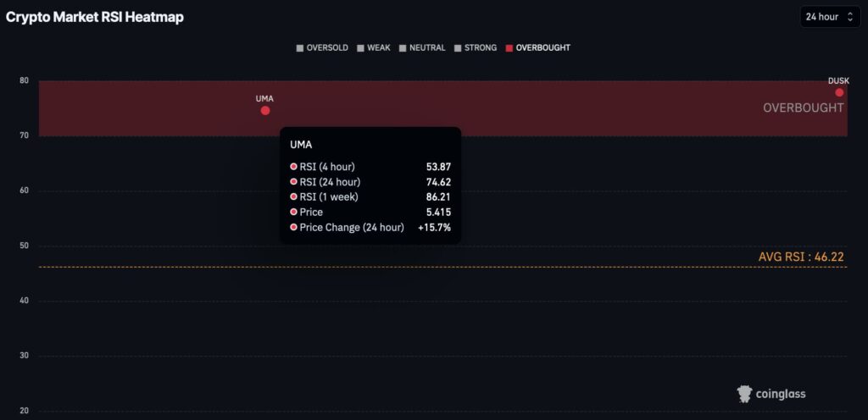Click the red OVERBOUGHT legend color square
Viewport: 868px width, 420px height.
coord(509,48)
